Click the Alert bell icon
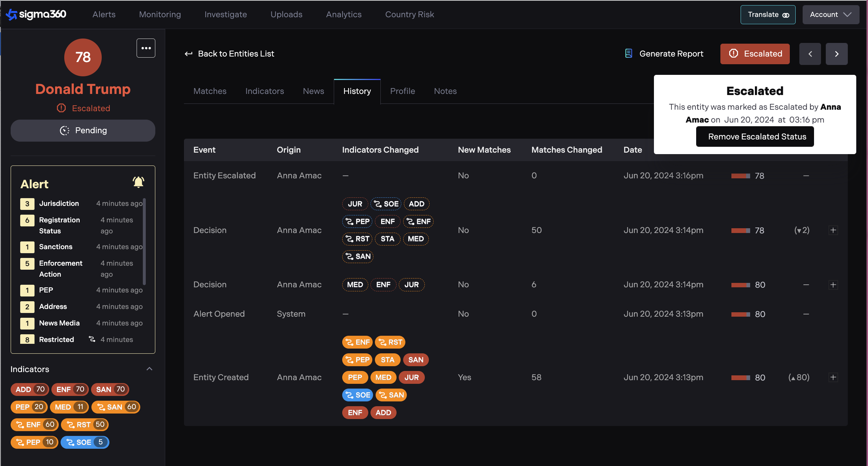868x466 pixels. coord(138,182)
